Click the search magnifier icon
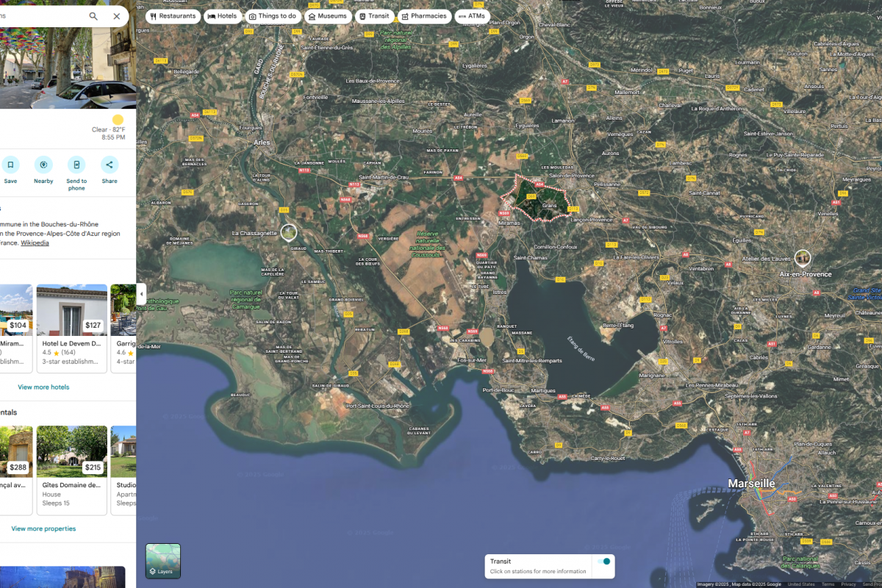This screenshot has width=882, height=588. pos(93,16)
